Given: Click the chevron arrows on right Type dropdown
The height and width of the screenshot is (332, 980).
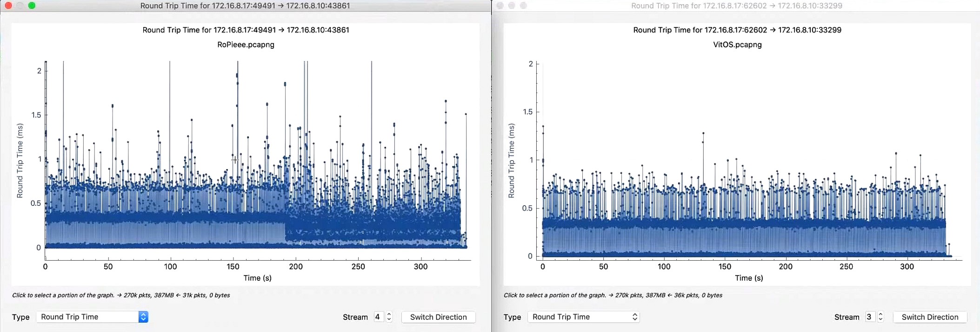Looking at the screenshot, I should [635, 317].
